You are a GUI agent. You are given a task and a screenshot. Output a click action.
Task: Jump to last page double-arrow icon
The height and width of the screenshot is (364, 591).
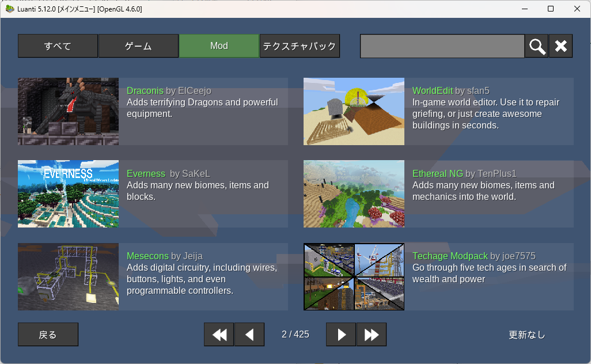point(372,335)
